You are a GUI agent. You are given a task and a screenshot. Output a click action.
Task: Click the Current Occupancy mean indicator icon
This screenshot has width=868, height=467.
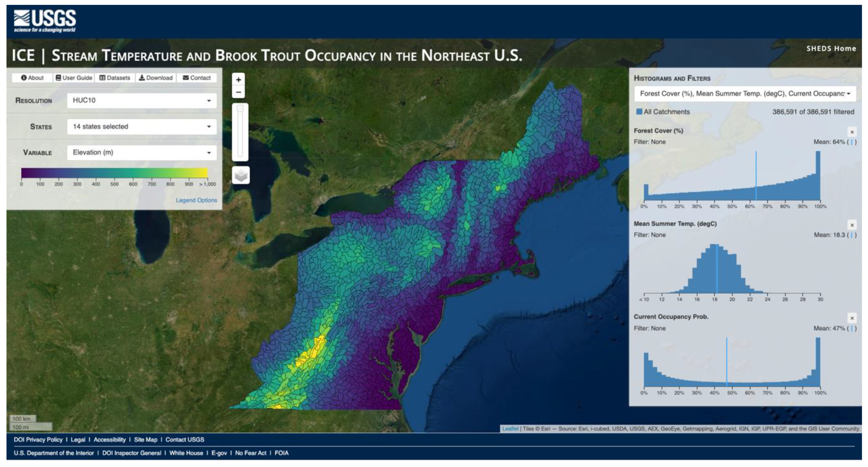click(852, 328)
